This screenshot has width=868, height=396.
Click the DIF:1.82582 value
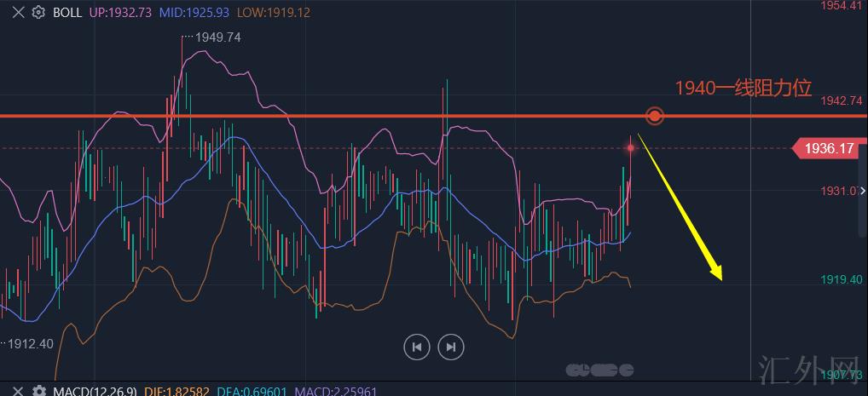(x=176, y=391)
